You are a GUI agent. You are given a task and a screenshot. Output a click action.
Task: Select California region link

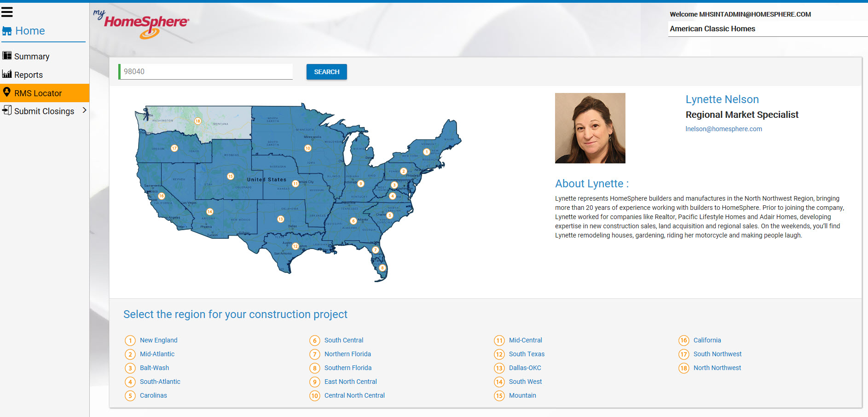[707, 340]
